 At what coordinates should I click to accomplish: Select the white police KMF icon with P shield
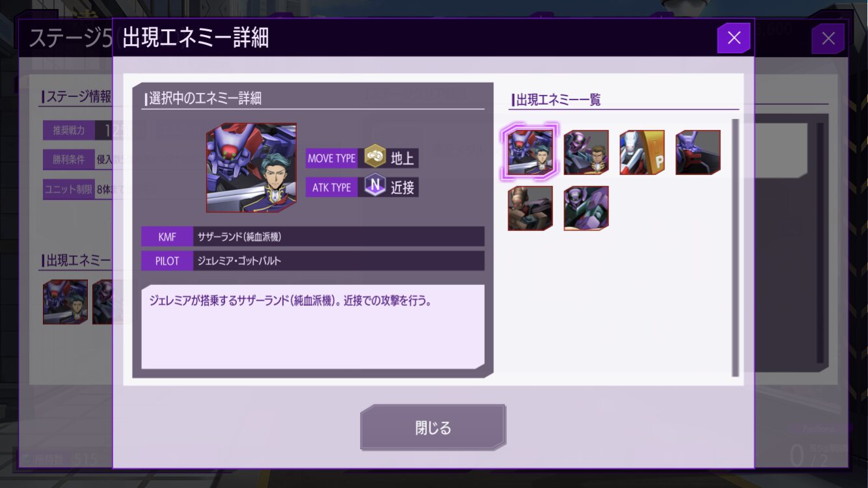click(642, 152)
